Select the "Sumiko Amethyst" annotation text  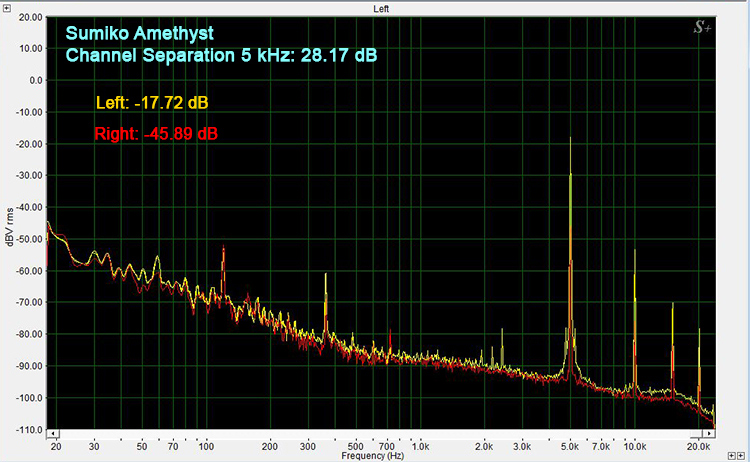(139, 34)
